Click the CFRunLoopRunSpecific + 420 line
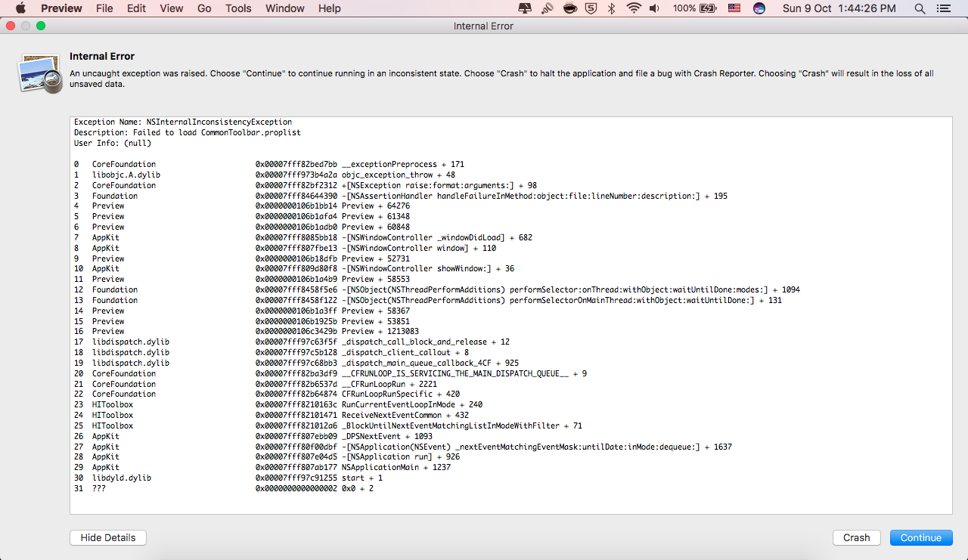 [x=267, y=394]
